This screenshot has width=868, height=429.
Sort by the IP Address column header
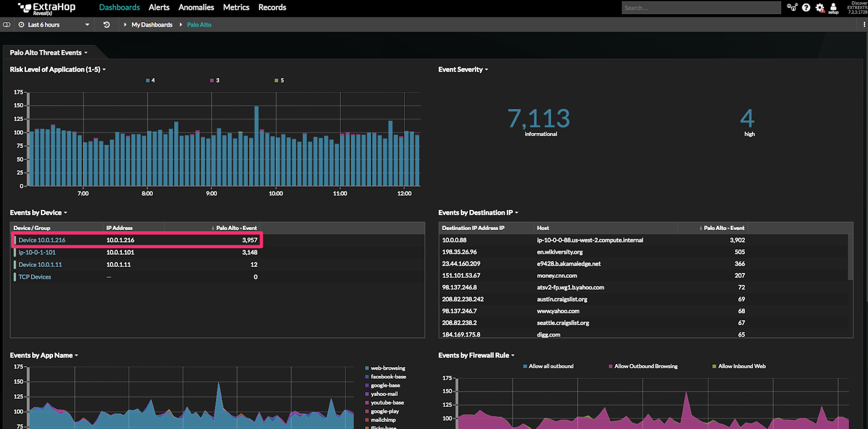pyautogui.click(x=119, y=228)
